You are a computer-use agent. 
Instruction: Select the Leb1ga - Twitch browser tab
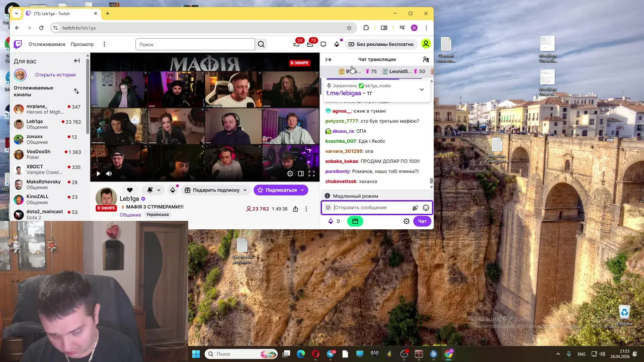pos(61,14)
